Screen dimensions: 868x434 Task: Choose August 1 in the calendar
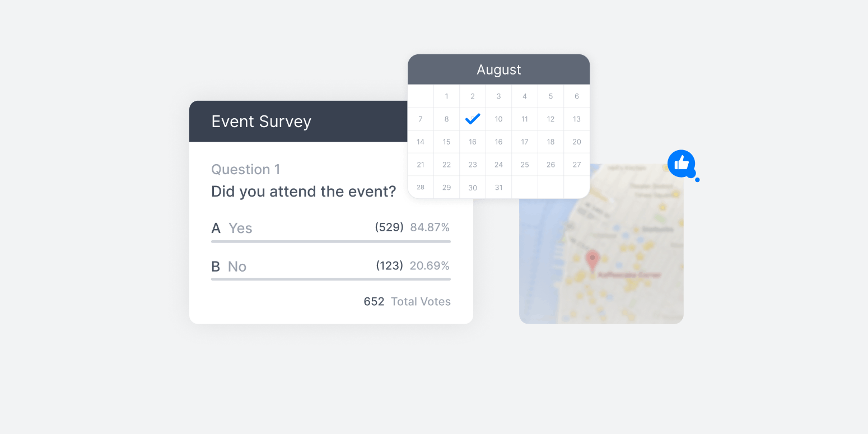click(446, 96)
